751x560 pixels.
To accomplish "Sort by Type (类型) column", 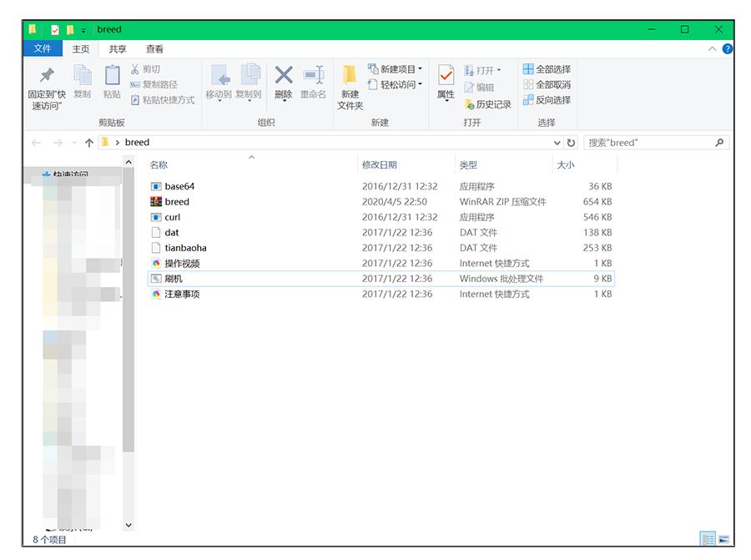I will [468, 164].
